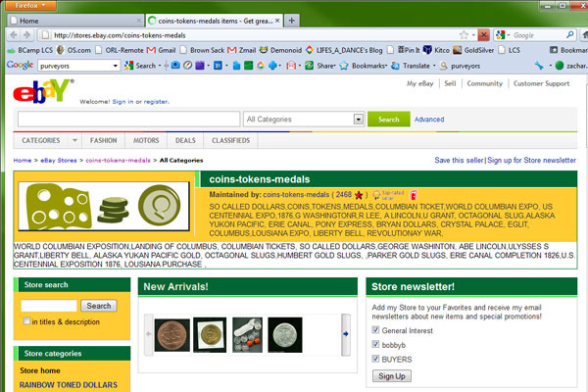This screenshot has width=588, height=392.
Task: Open the CLASSIFIEDS menu item
Action: pyautogui.click(x=230, y=140)
